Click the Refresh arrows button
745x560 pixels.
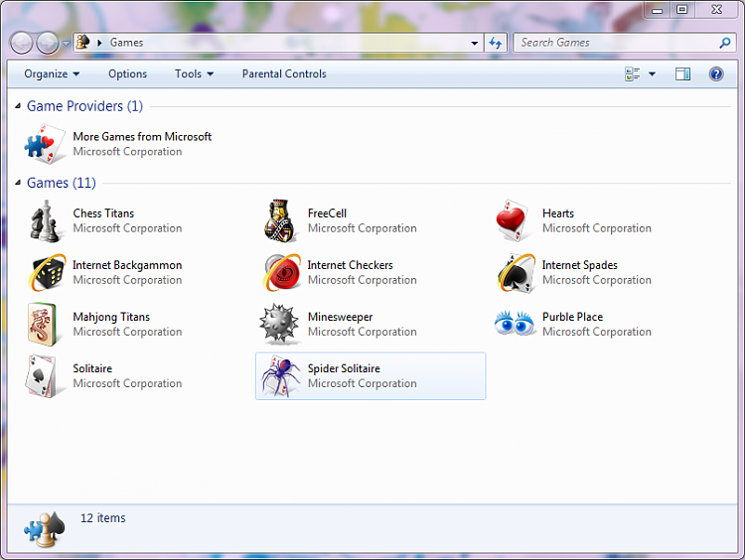(x=496, y=43)
